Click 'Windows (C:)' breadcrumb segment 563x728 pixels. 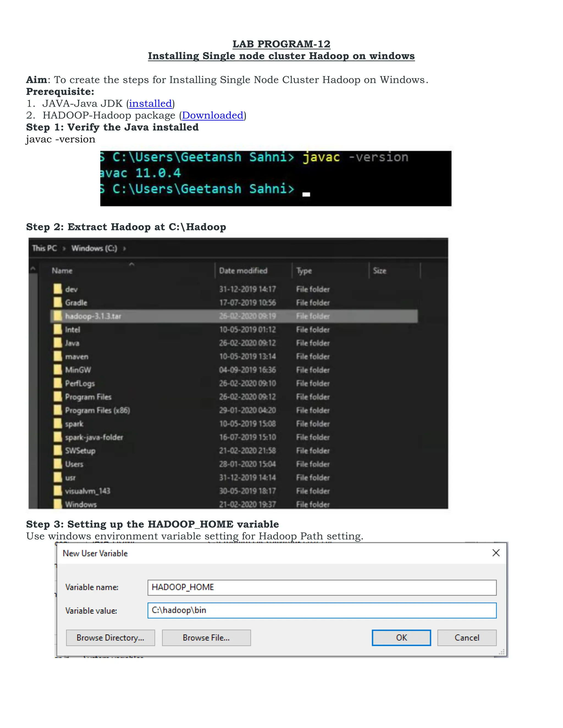(94, 248)
